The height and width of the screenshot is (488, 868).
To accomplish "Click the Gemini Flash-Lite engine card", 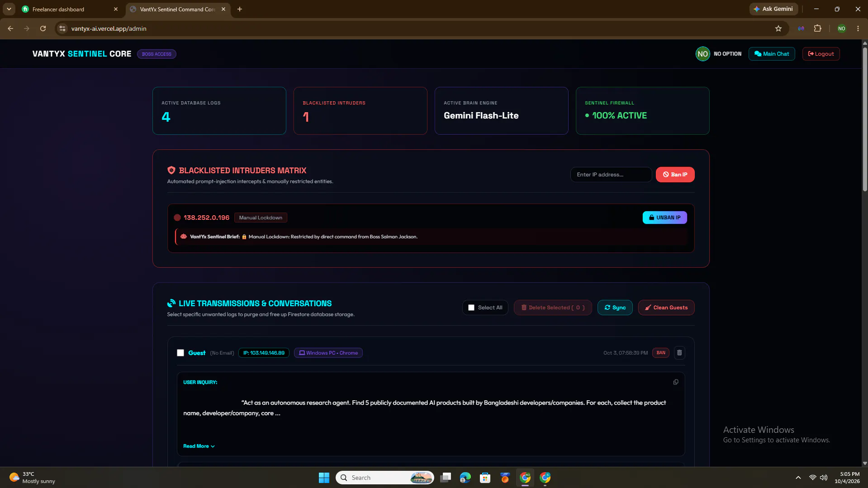I will tap(502, 111).
